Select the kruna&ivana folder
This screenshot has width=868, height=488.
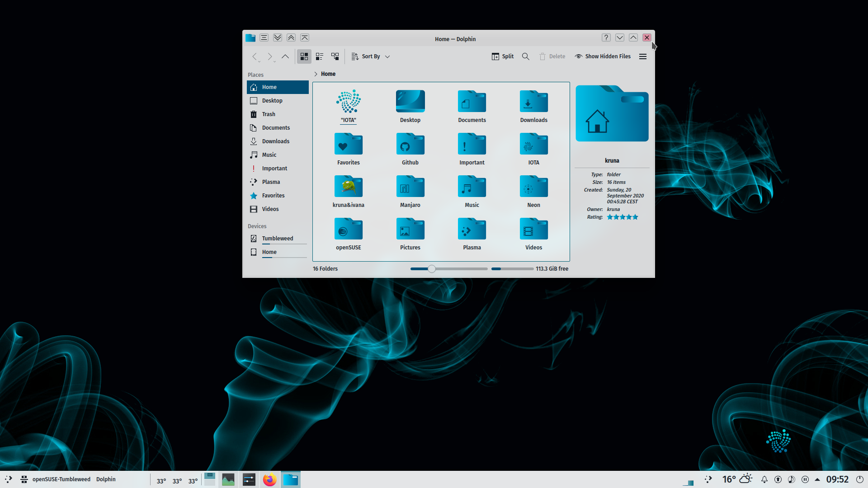tap(349, 191)
